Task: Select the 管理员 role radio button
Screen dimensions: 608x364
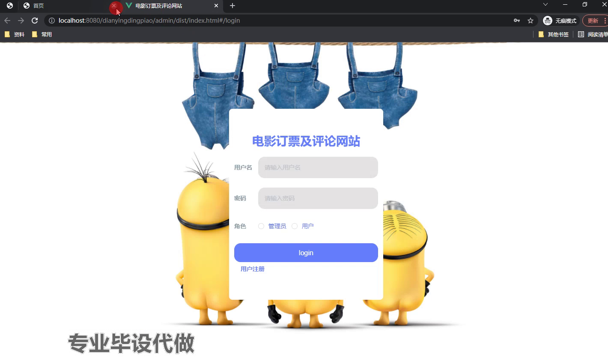Action: [261, 226]
